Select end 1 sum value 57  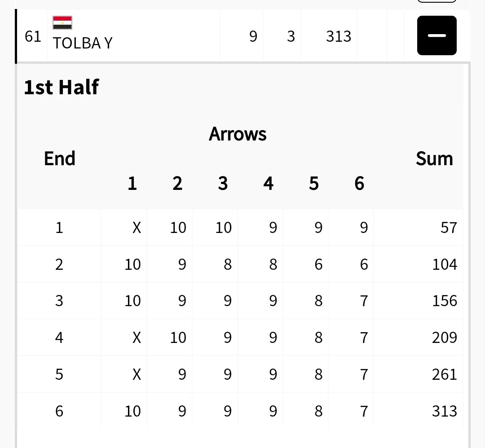449,228
